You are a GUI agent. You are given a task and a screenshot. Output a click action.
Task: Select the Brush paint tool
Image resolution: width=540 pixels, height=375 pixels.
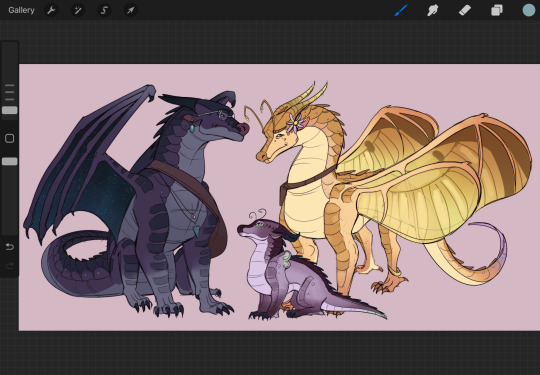[x=401, y=10]
